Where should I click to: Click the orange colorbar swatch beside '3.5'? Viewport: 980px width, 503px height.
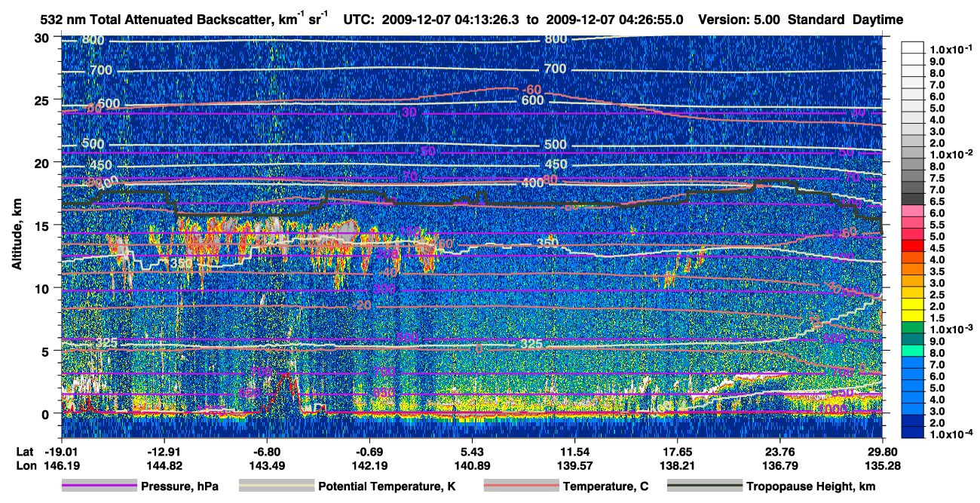click(x=914, y=271)
